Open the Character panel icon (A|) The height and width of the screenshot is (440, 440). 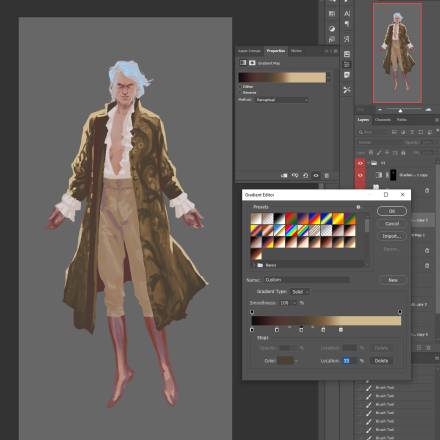pyautogui.click(x=347, y=13)
